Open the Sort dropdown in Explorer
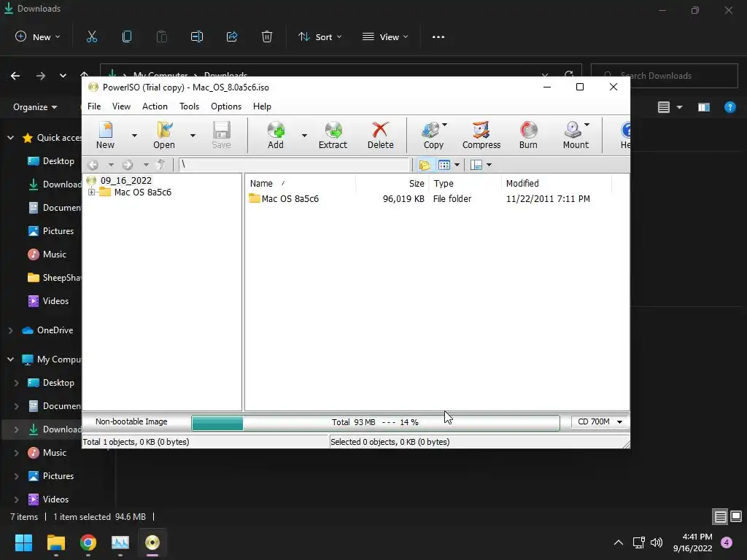This screenshot has height=560, width=747. point(320,36)
